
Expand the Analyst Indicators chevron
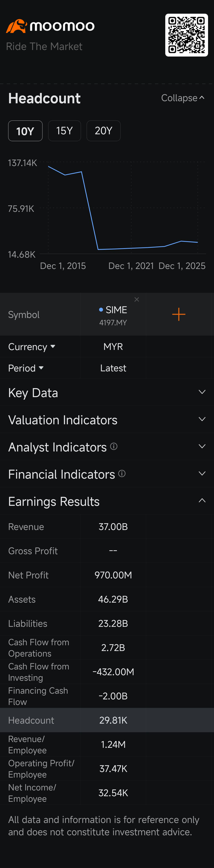[x=202, y=446]
